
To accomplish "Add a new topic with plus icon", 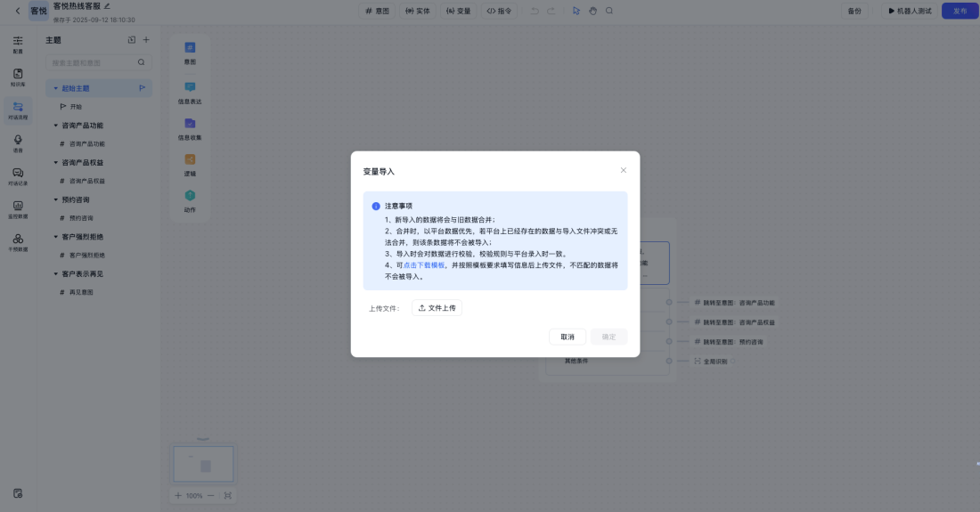I will (146, 40).
